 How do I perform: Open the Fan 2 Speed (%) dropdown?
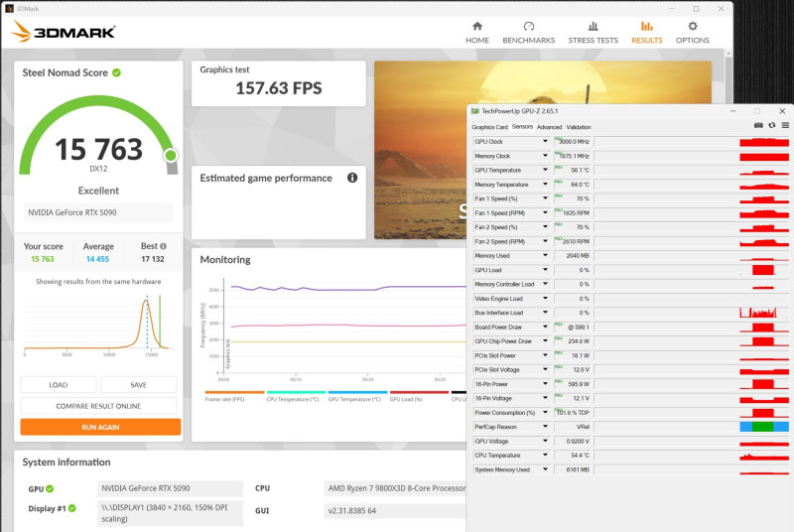[x=545, y=226]
